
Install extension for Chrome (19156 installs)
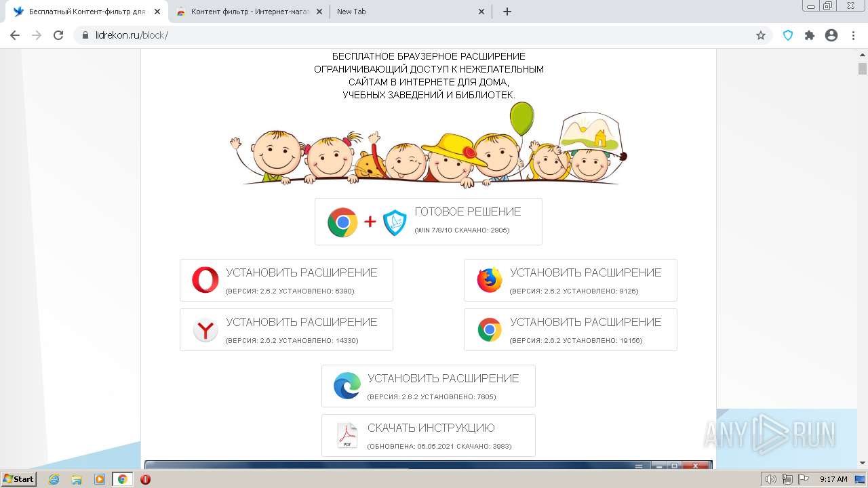[570, 330]
